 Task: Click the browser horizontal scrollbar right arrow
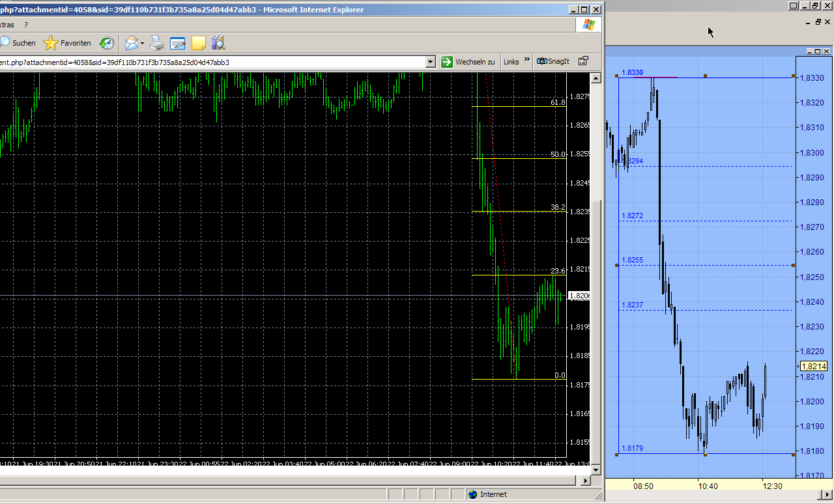coord(584,481)
